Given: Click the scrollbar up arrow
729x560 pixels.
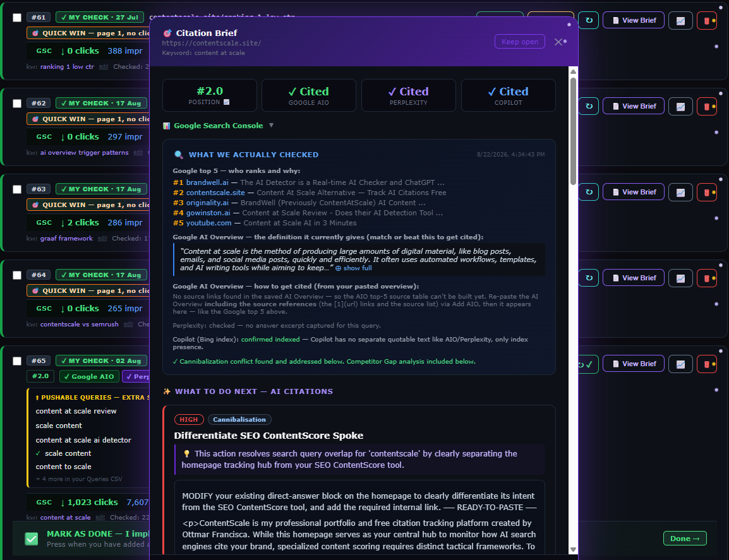Looking at the screenshot, I should click(573, 71).
